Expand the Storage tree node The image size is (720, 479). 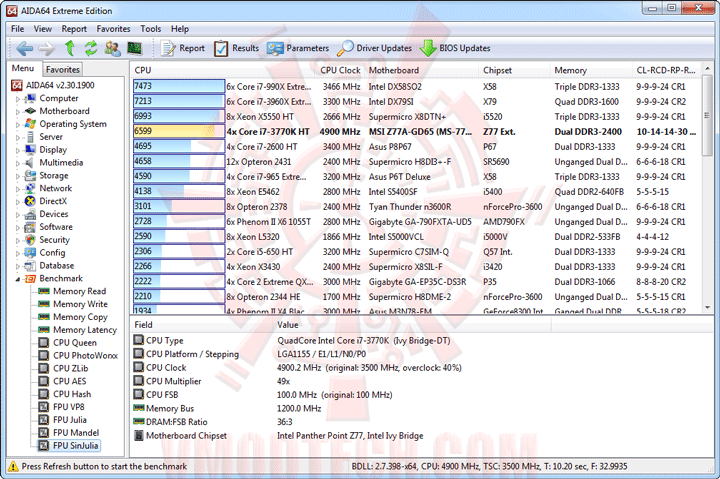tap(18, 176)
